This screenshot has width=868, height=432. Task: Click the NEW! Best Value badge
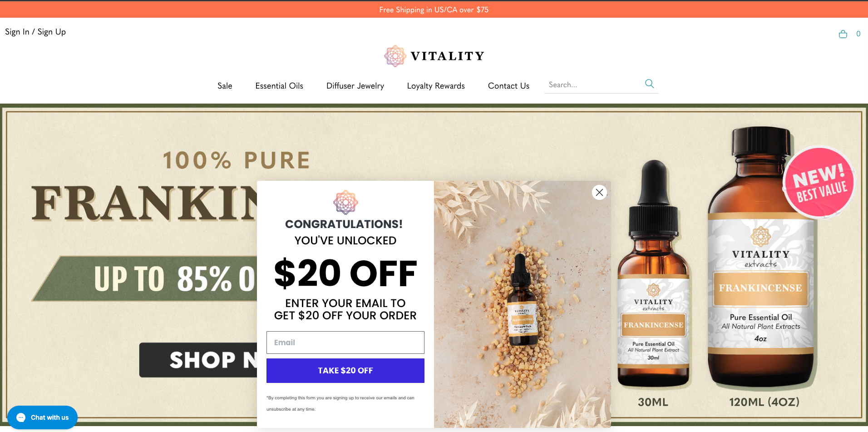820,183
